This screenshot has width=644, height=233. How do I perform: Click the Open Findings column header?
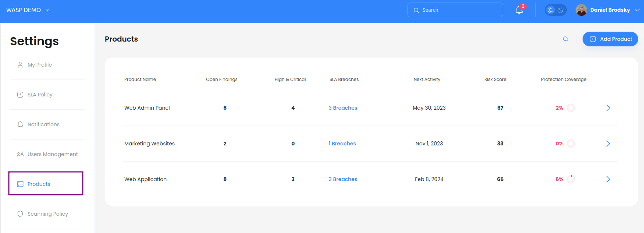coord(222,80)
